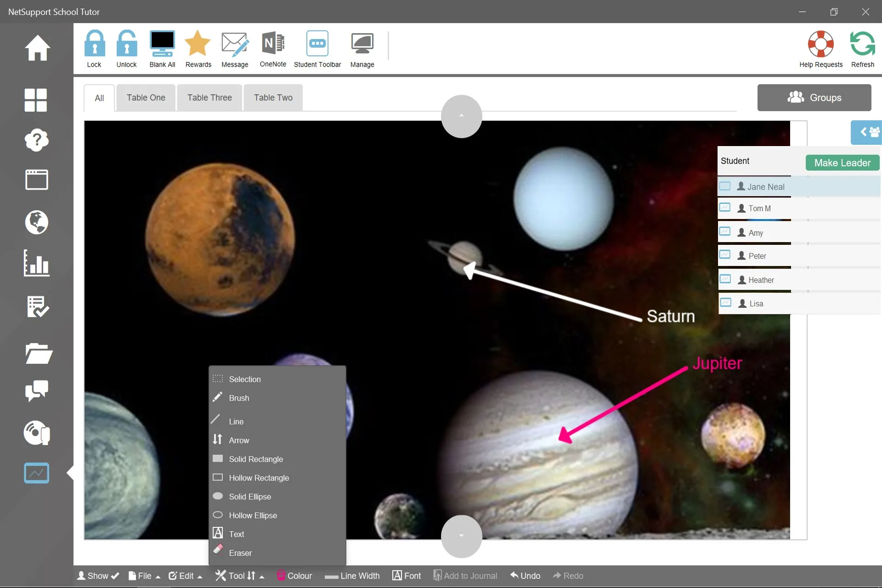Screen dimensions: 882x588
Task: Click the Groups button
Action: pos(814,97)
